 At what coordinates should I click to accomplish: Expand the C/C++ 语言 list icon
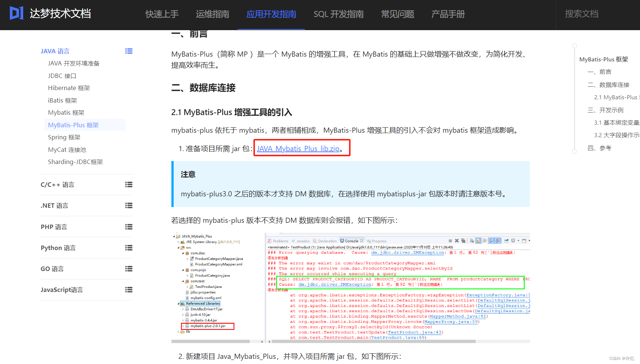(x=129, y=185)
